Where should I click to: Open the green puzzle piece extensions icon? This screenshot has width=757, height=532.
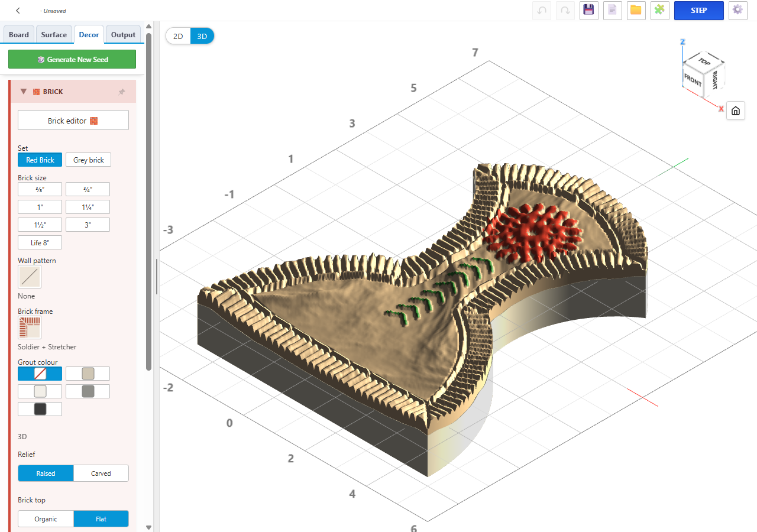click(x=660, y=11)
